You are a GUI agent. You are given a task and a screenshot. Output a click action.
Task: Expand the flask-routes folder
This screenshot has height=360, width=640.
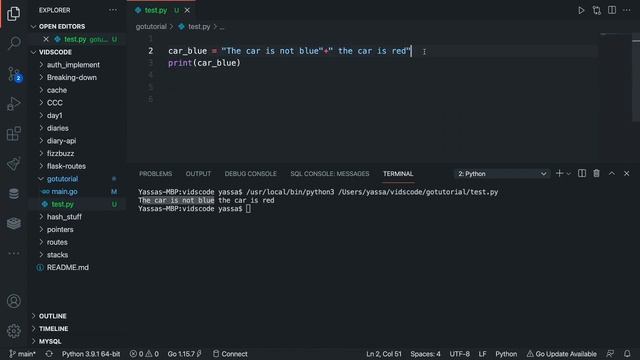click(x=66, y=166)
